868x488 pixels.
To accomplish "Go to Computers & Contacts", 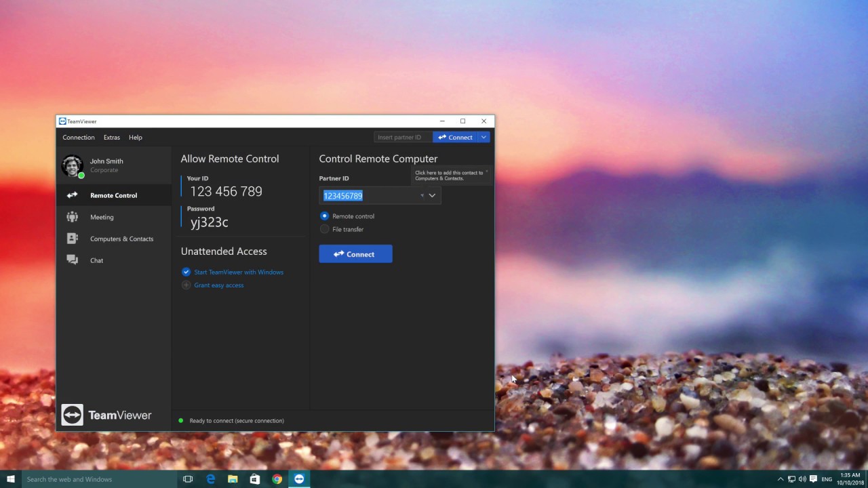I will (113, 239).
